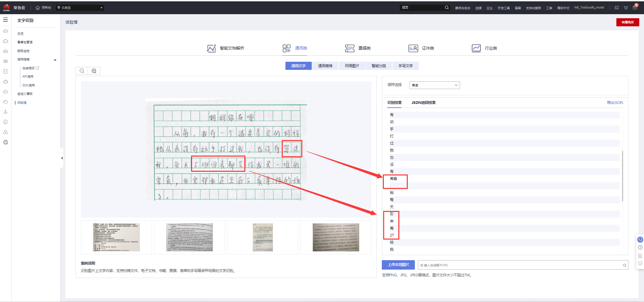
Task: Switch to 通用类 category
Action: (295, 48)
